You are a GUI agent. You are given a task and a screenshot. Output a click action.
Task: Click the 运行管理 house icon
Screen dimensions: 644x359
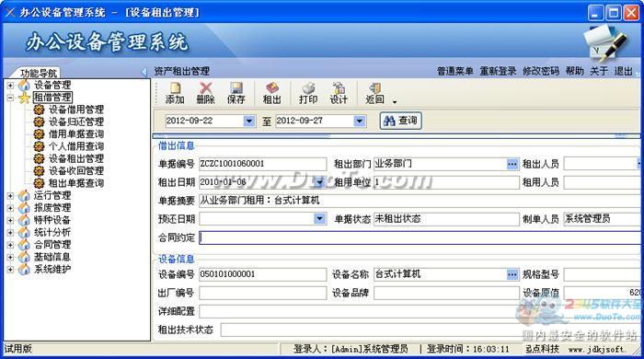[x=24, y=196]
